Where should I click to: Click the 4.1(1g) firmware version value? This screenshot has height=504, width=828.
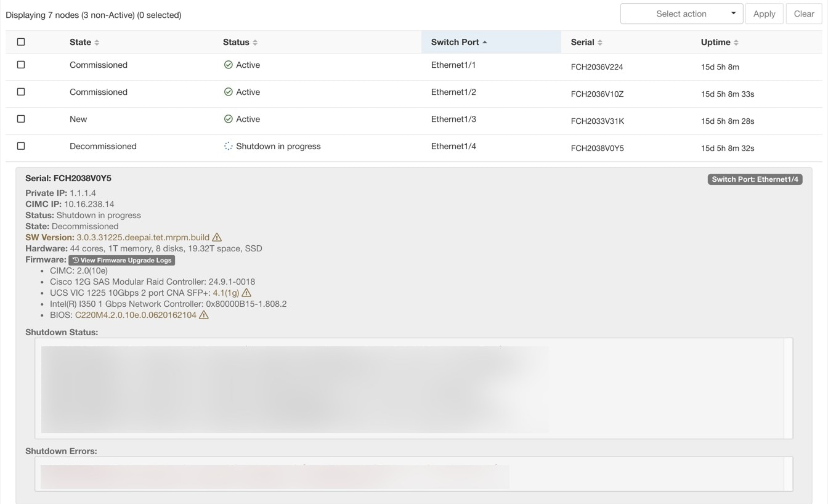click(226, 293)
